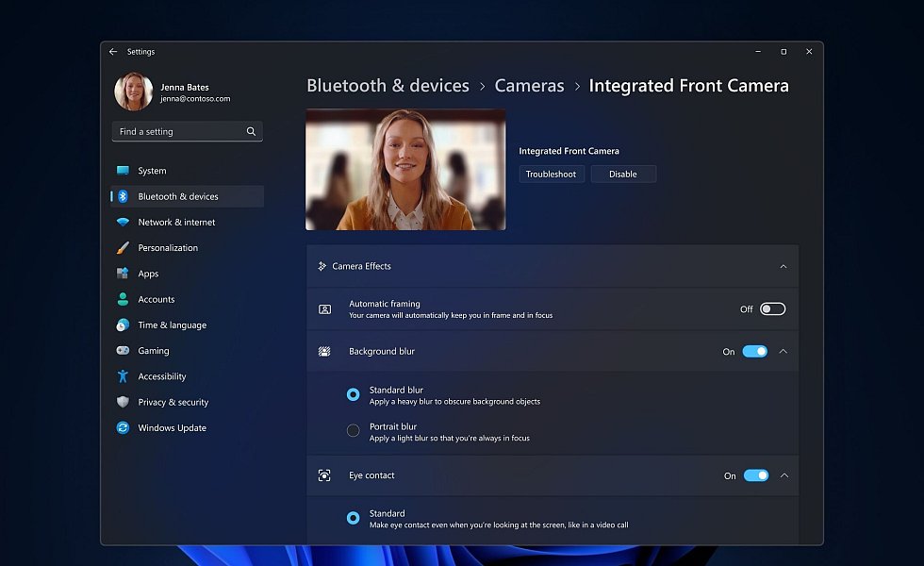Click the Accounts person icon
924x566 pixels.
[x=123, y=299]
